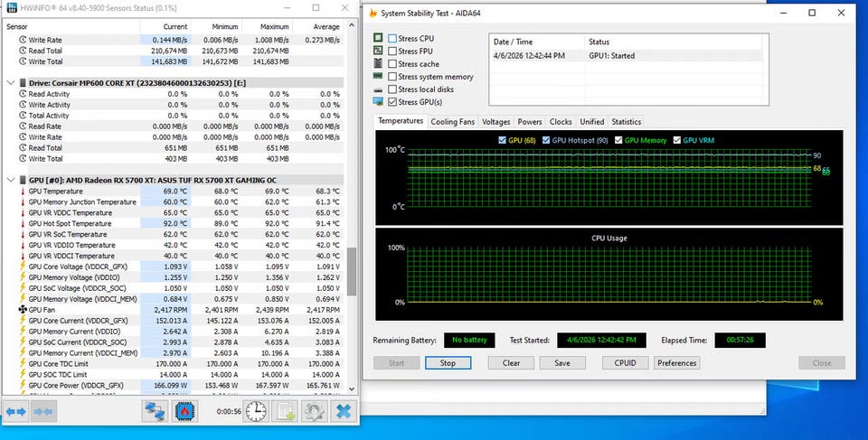
Task: Click the save log file icon
Action: click(285, 411)
